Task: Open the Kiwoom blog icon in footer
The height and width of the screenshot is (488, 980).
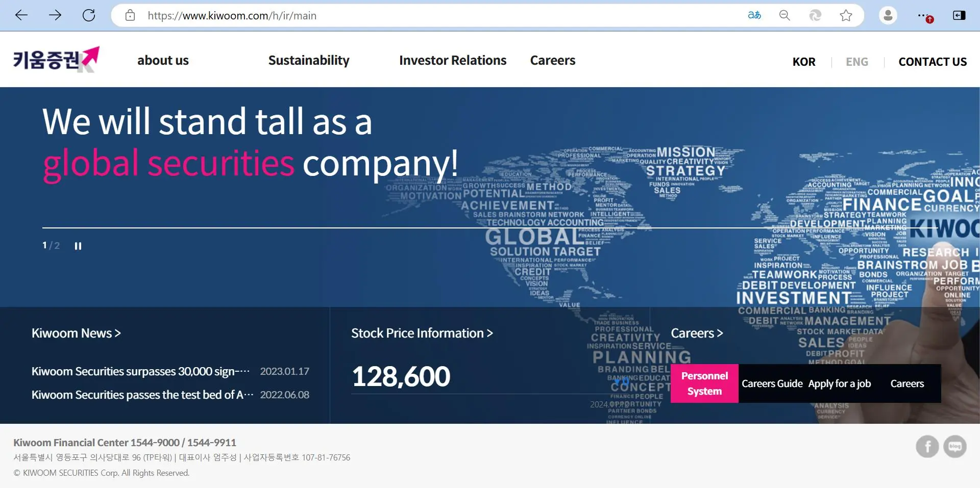Action: (x=955, y=447)
